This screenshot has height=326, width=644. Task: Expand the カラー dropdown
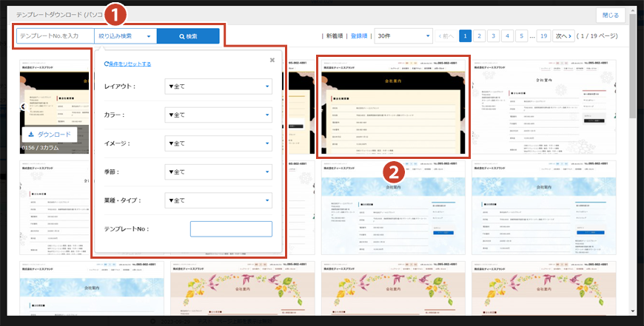pos(218,115)
